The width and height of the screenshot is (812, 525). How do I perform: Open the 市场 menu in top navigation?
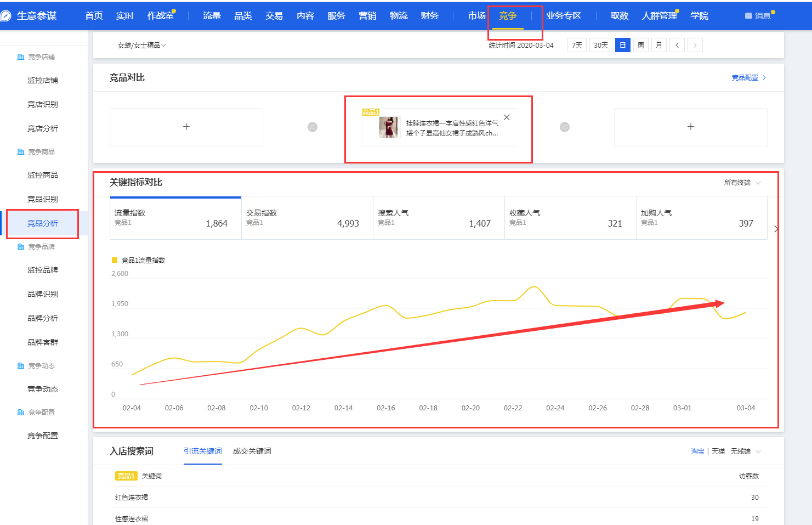click(x=476, y=16)
